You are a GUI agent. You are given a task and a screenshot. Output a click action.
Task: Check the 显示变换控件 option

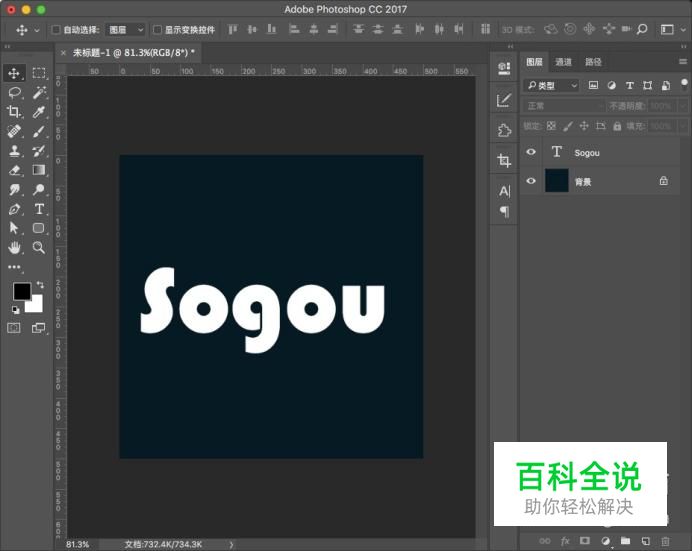(157, 30)
